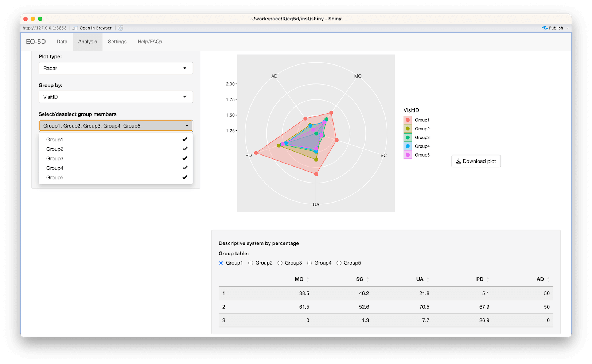
Task: Click the Open in Browser eye icon
Action: [75, 28]
